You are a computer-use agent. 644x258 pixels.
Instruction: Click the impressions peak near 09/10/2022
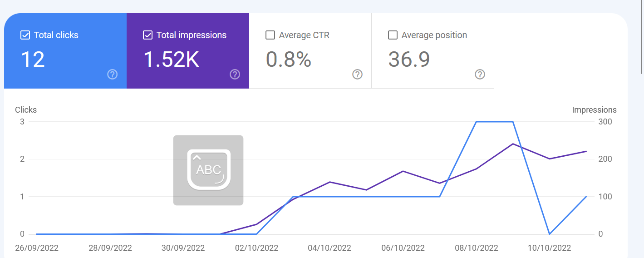(x=513, y=144)
